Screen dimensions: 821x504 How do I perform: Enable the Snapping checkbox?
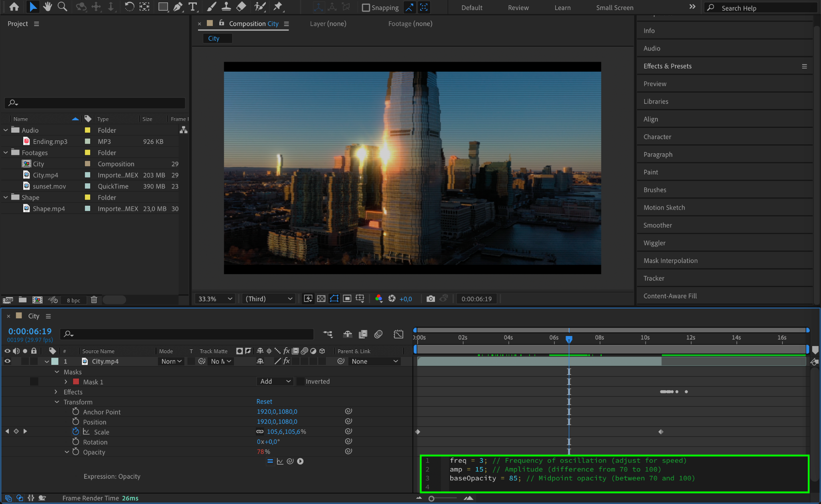point(366,8)
